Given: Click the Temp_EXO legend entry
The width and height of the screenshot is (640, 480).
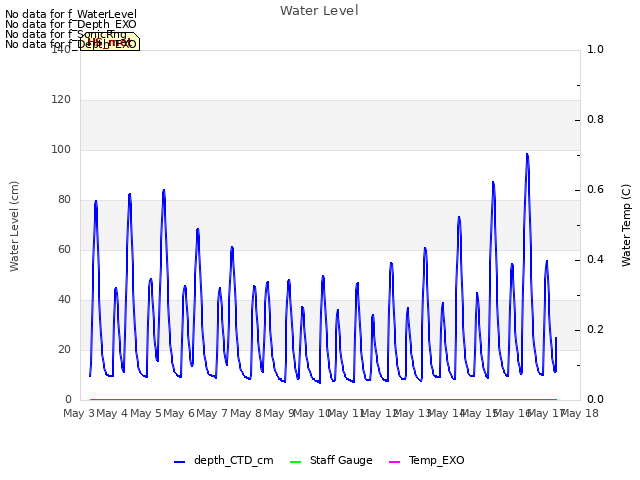Looking at the screenshot, I should 427,460.
